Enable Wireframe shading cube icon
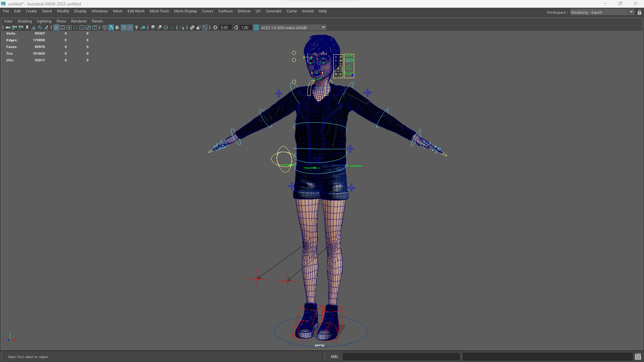Viewport: 644px width, 362px height. point(105,27)
